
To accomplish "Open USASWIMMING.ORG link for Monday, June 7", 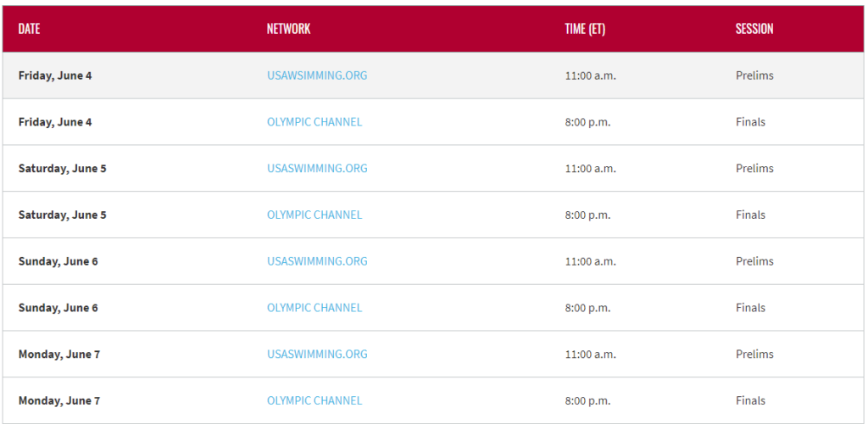I will [317, 354].
